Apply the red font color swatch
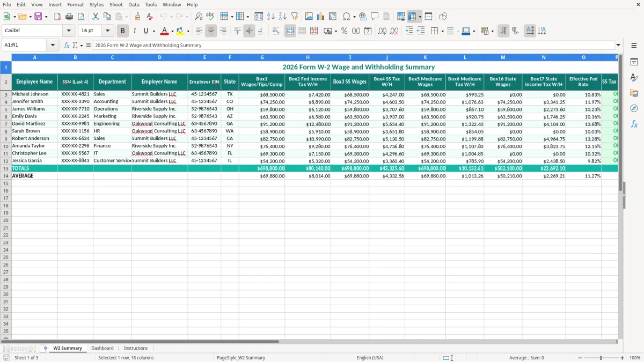 (165, 31)
